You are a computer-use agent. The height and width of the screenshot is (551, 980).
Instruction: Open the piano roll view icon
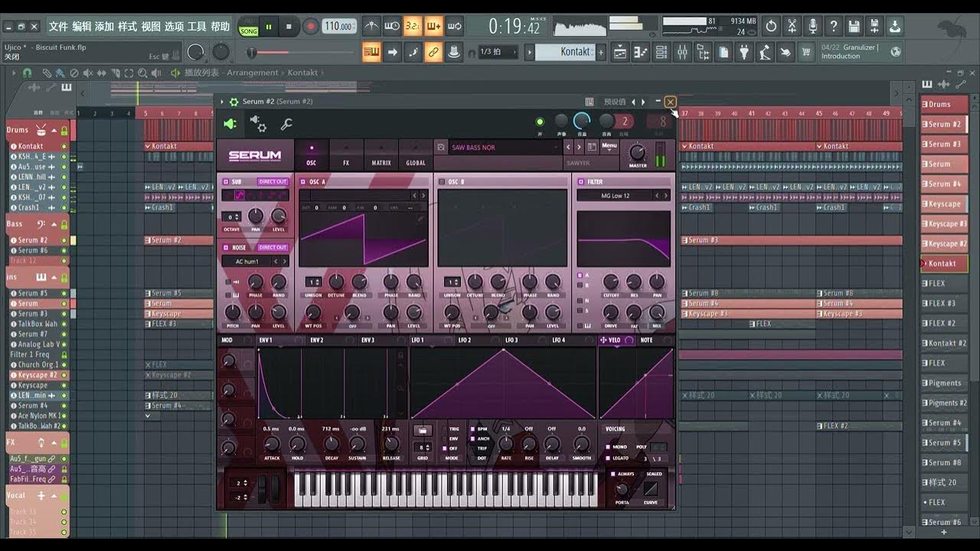[x=640, y=52]
